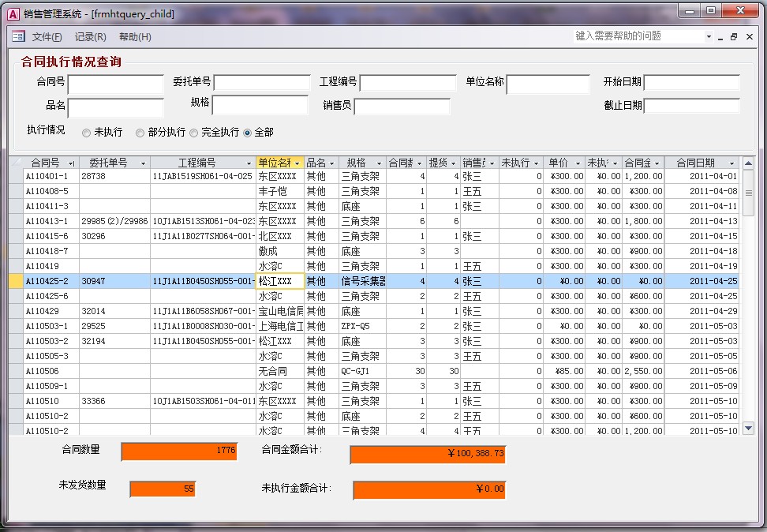Minimize the inner child window
Viewport: 767px width, 532px height.
point(720,37)
